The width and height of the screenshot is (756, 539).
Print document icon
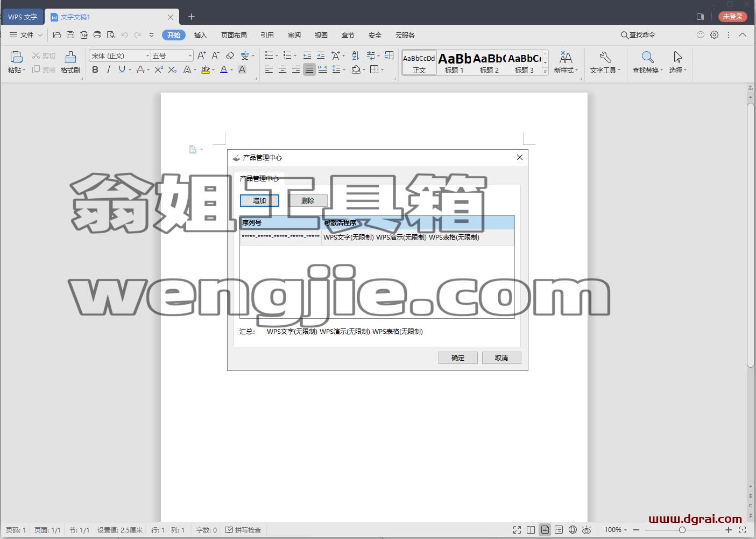[97, 35]
